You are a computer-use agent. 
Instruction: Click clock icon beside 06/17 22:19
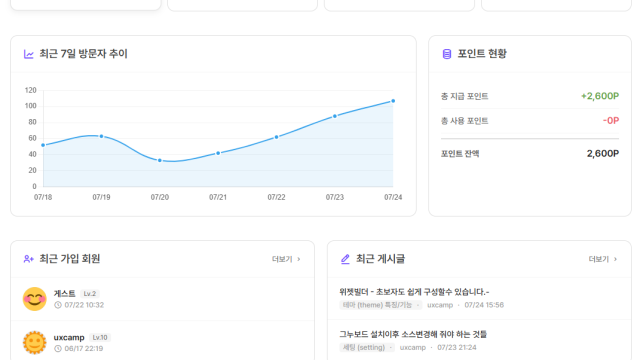(58, 349)
